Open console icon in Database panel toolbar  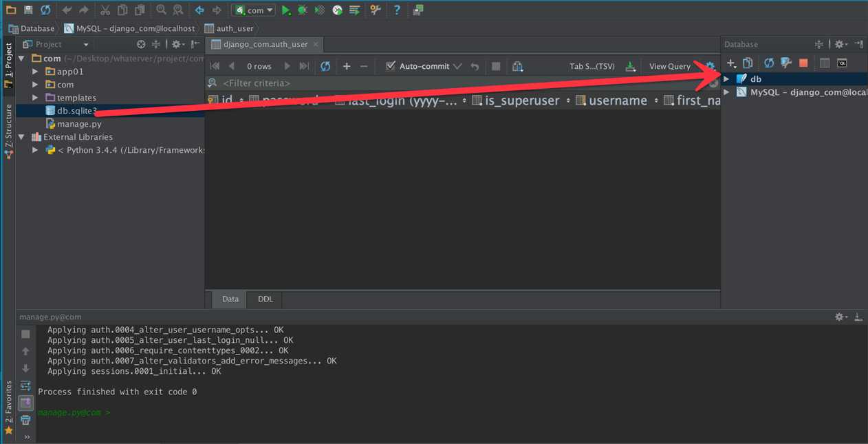click(x=842, y=63)
